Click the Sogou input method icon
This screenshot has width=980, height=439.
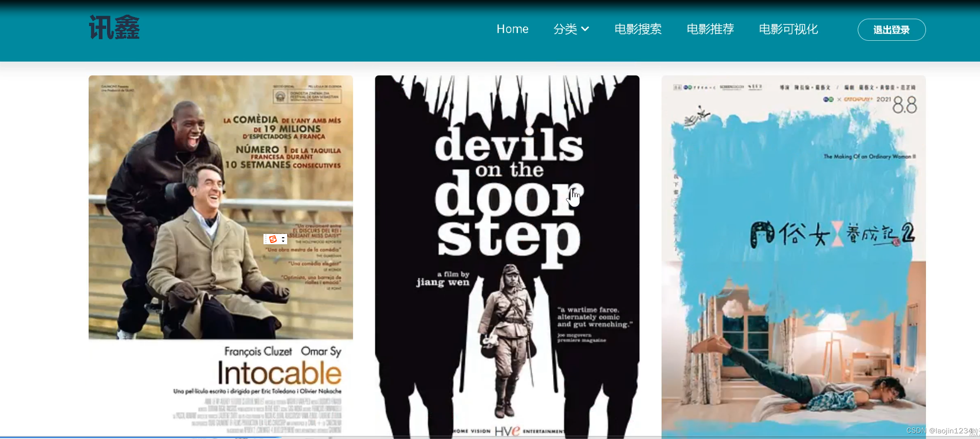tap(273, 239)
